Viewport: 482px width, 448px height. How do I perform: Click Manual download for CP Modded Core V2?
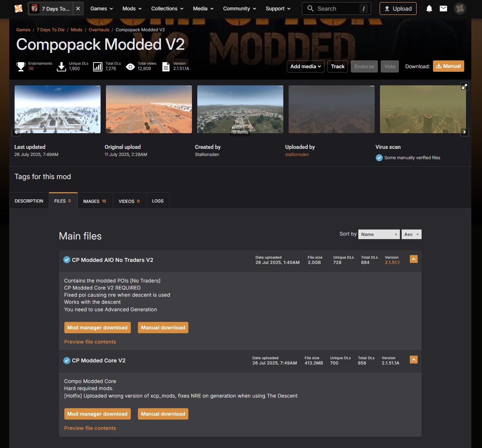click(163, 414)
